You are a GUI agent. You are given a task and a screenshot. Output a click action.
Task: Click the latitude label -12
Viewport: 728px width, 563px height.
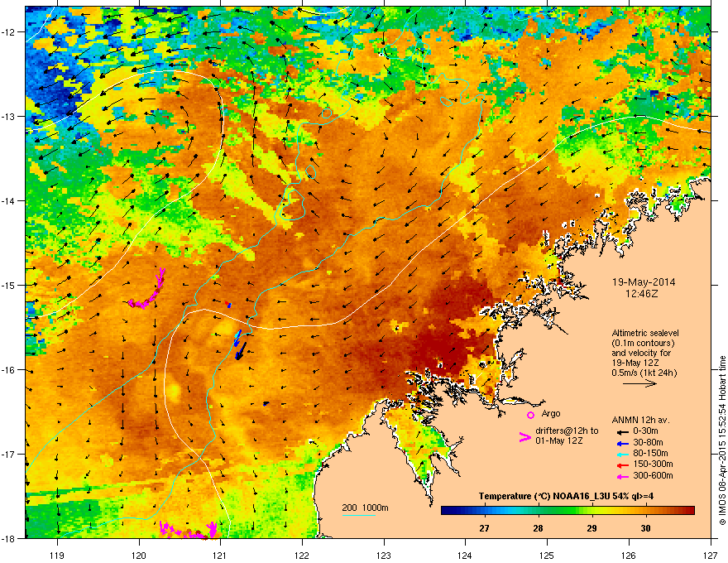click(x=8, y=31)
